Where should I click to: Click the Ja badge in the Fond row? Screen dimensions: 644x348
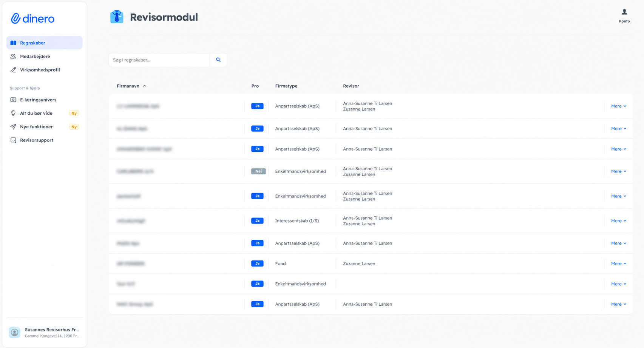tap(257, 263)
